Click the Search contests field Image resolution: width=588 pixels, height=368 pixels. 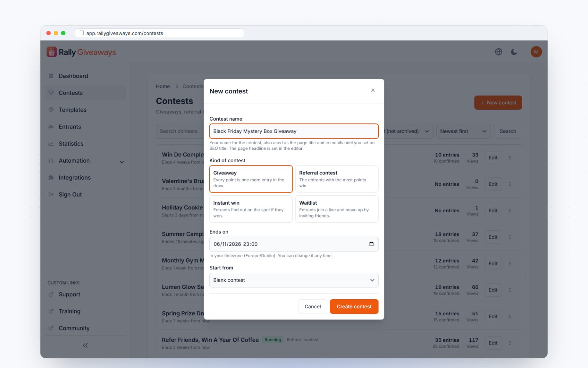click(x=180, y=131)
